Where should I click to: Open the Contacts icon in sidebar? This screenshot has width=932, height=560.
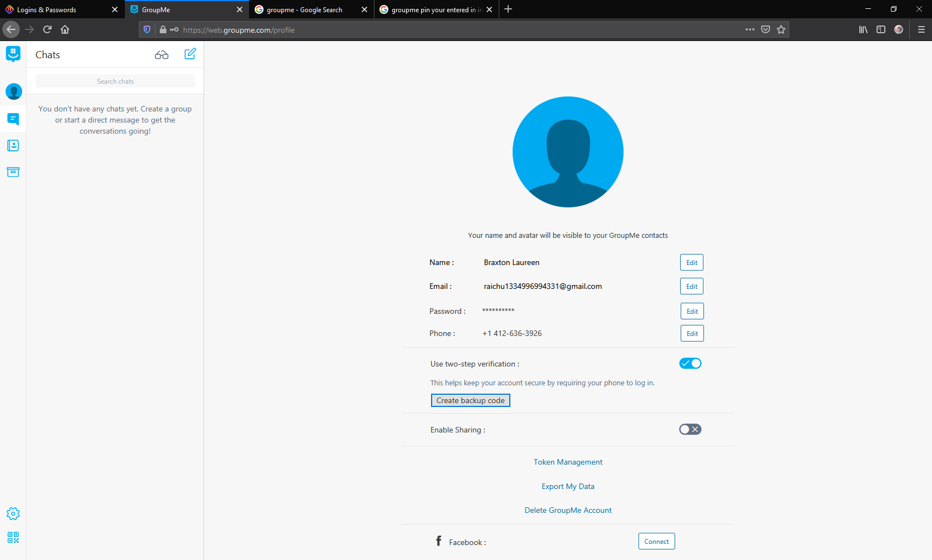(x=13, y=145)
